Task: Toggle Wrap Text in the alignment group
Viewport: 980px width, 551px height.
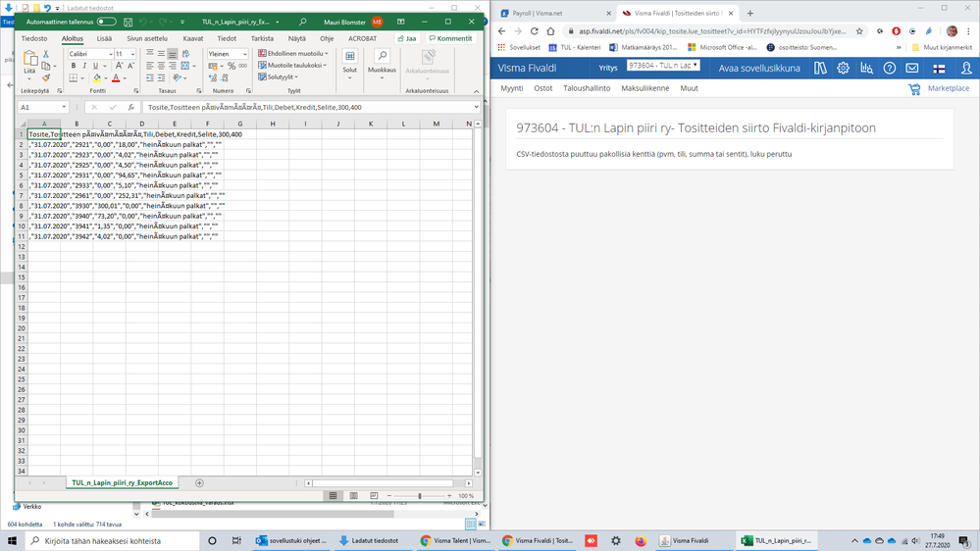Action: pyautogui.click(x=185, y=54)
